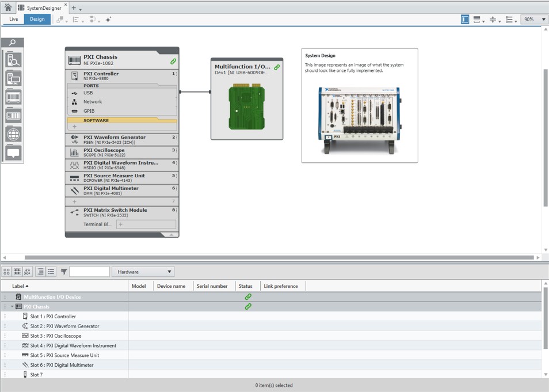This screenshot has width=549, height=392.
Task: Open the align items toolbar dropdown
Action: (78, 20)
